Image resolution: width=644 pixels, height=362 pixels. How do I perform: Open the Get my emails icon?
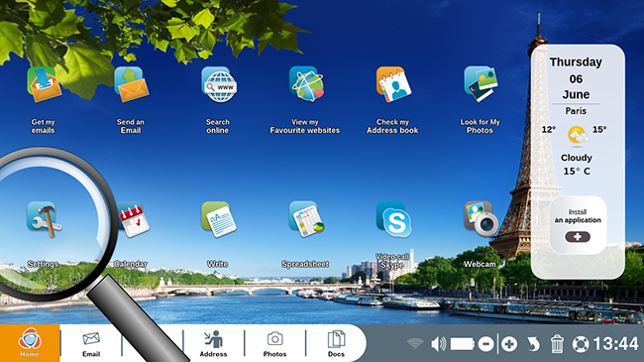(x=44, y=84)
